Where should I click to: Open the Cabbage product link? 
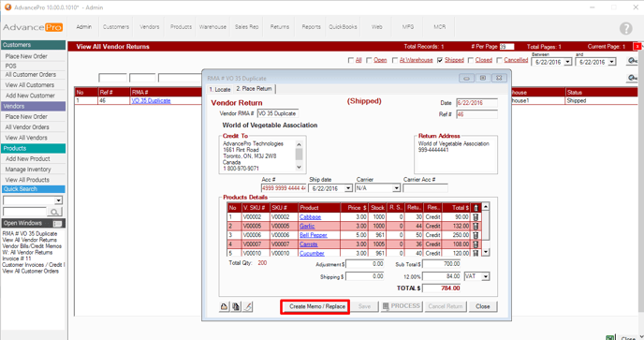(310, 216)
